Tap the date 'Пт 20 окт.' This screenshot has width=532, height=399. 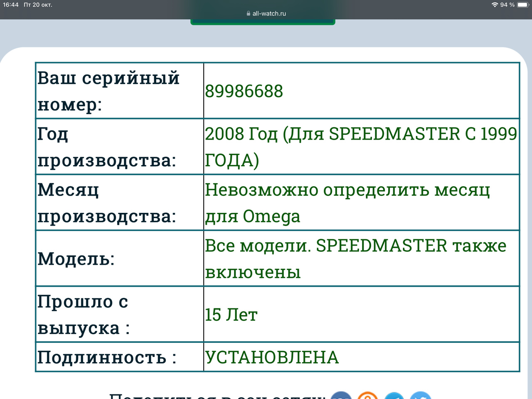coord(38,5)
